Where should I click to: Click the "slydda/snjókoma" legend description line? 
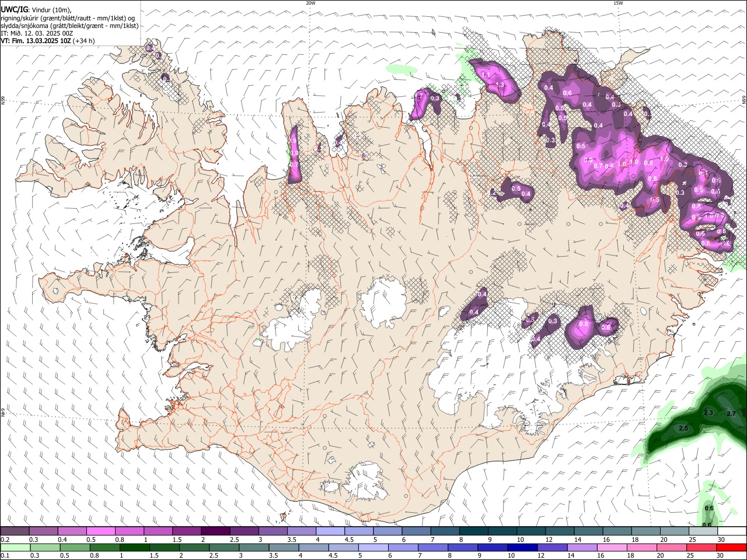pyautogui.click(x=69, y=26)
